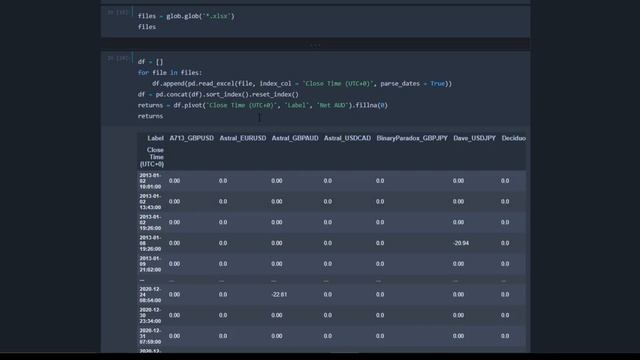Click the 'for file in files:' line
This screenshot has width=640, height=360.
coord(170,73)
